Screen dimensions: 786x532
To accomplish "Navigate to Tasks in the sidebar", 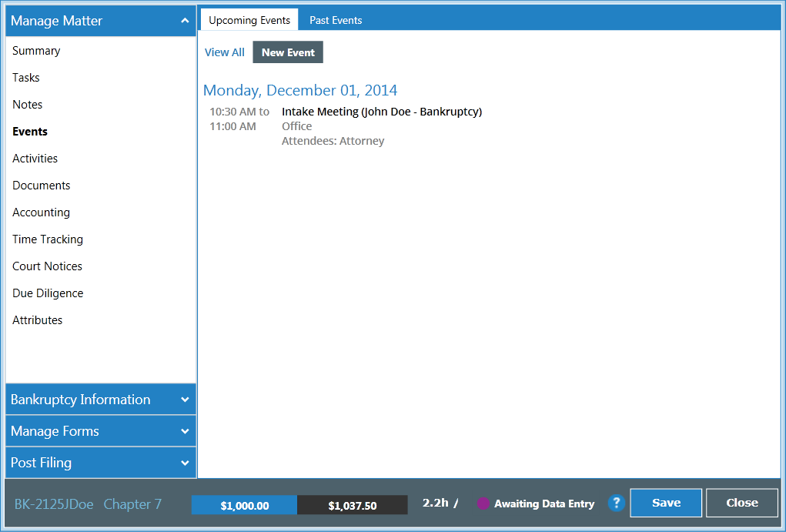I will 25,77.
